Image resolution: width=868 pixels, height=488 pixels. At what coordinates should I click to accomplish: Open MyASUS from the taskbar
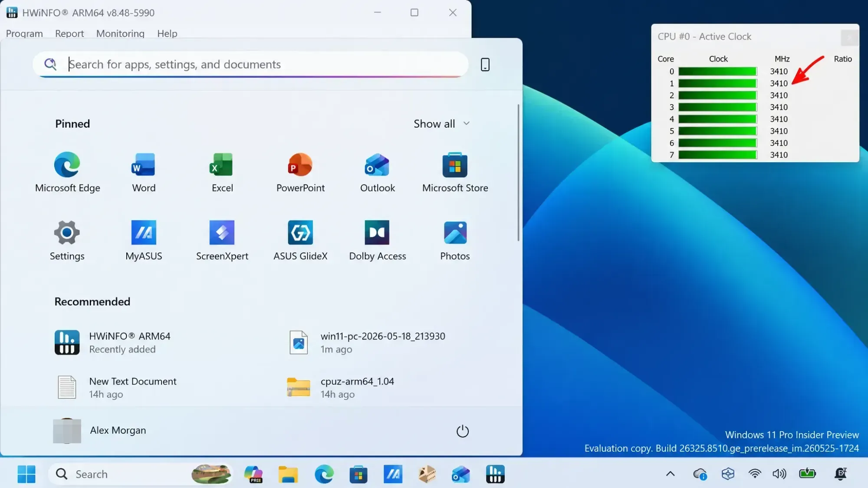(x=393, y=474)
